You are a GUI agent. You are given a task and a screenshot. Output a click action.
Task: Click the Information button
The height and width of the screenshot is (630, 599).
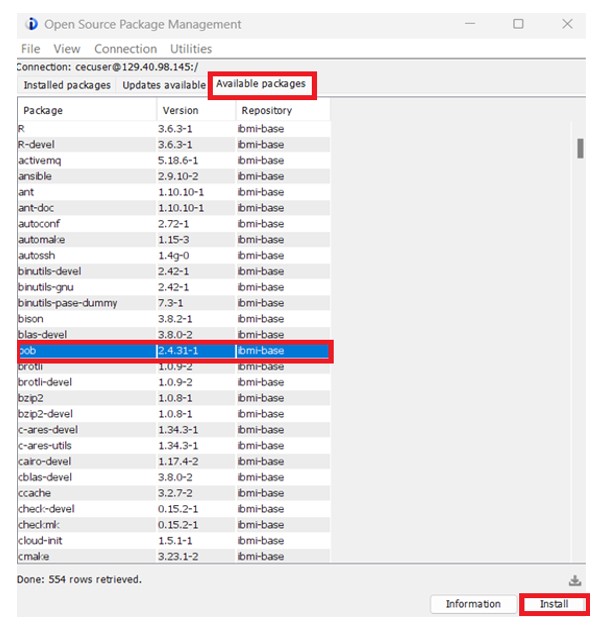click(x=473, y=604)
